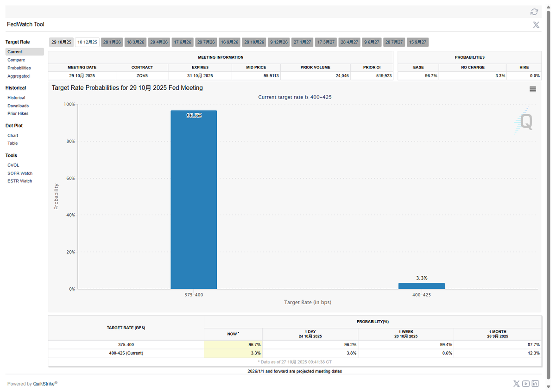Open the LinkedIn icon in the footer
Image resolution: width=556 pixels, height=392 pixels.
click(x=535, y=383)
